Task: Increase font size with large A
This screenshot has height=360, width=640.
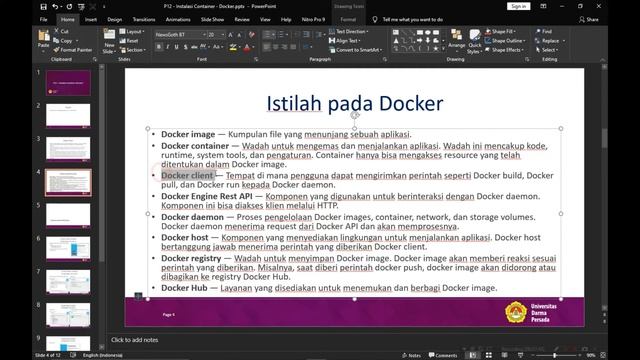Action: tap(231, 35)
